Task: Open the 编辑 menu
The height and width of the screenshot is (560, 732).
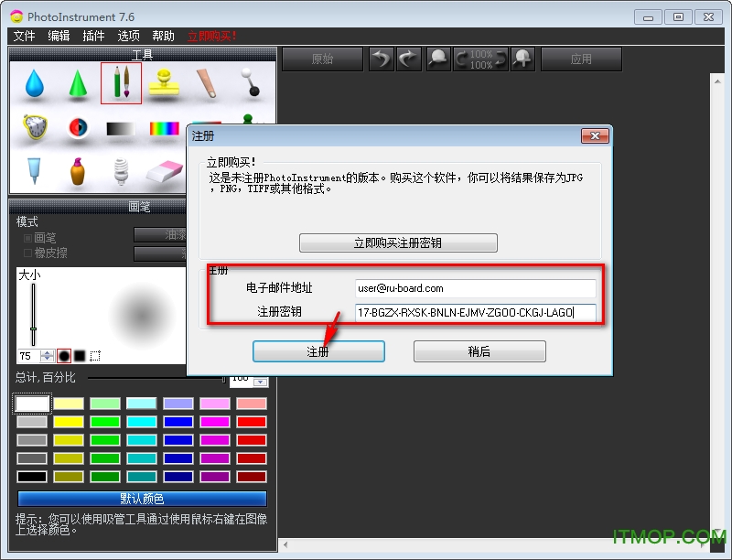Action: (59, 36)
